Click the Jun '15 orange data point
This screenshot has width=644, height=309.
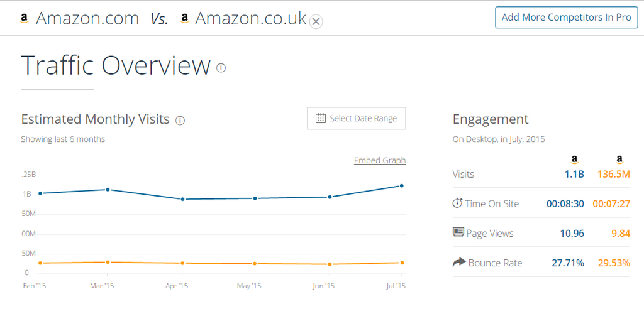tap(330, 264)
